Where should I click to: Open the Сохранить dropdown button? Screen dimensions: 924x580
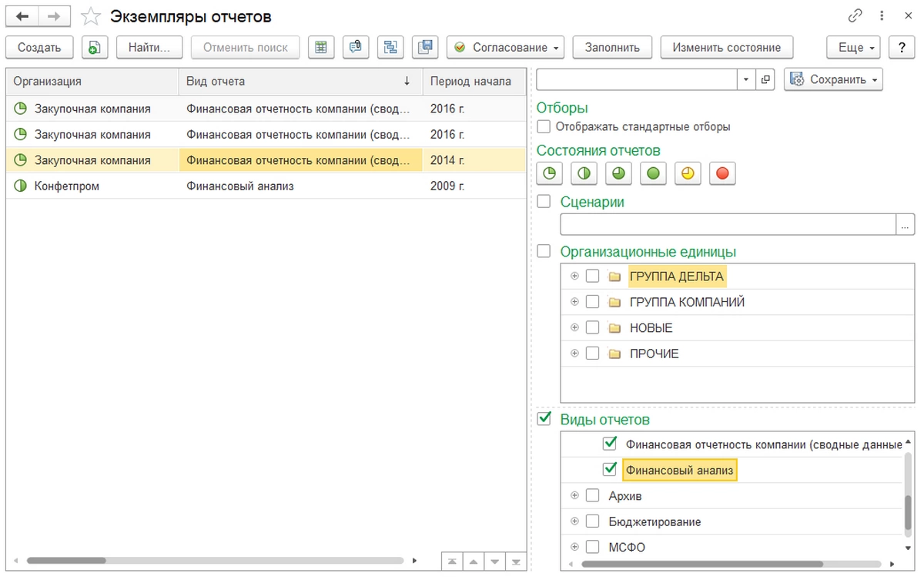(834, 79)
